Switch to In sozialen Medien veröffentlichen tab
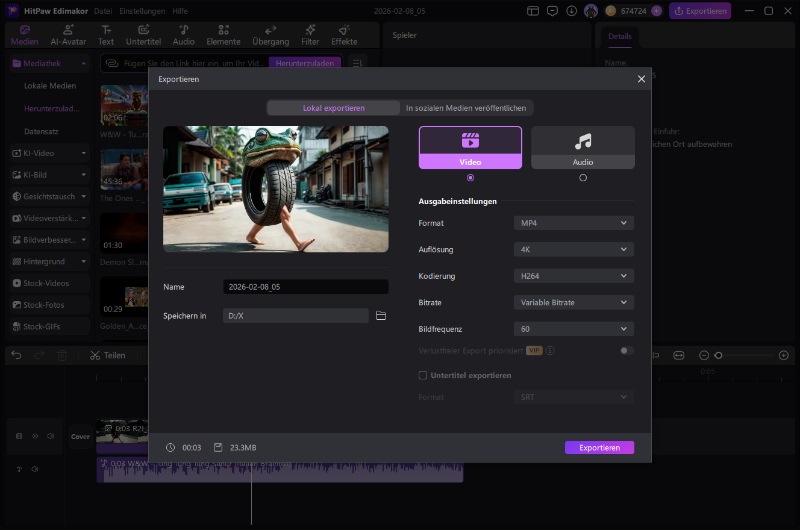 [x=467, y=108]
